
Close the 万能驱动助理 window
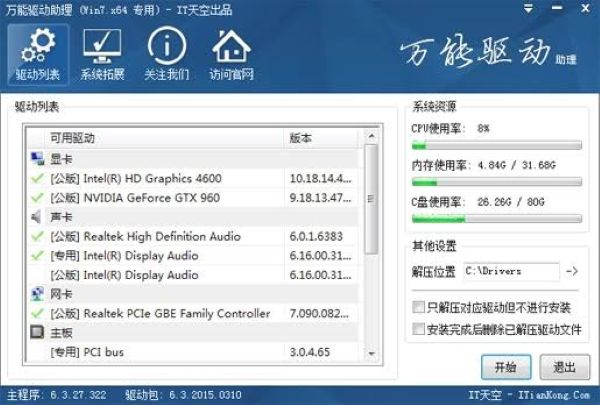(585, 8)
